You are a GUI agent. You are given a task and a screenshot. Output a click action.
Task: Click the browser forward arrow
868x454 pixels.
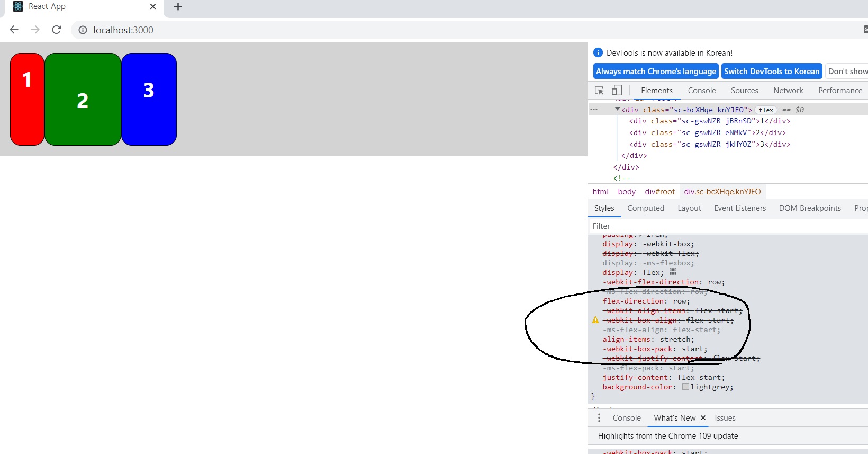point(35,30)
